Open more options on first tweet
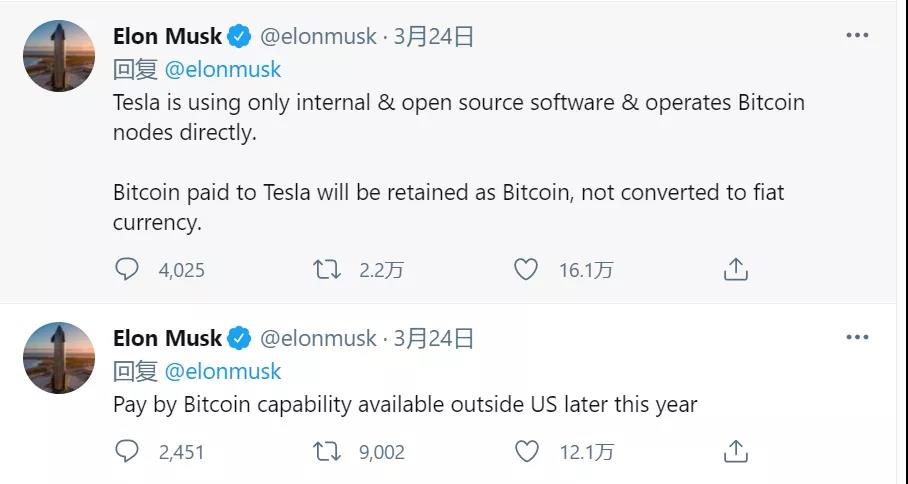This screenshot has height=484, width=908. 857,35
